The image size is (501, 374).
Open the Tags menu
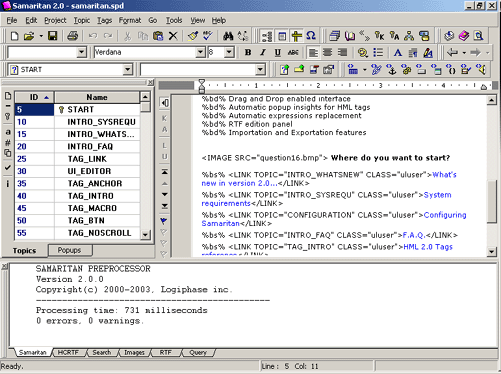(x=104, y=20)
